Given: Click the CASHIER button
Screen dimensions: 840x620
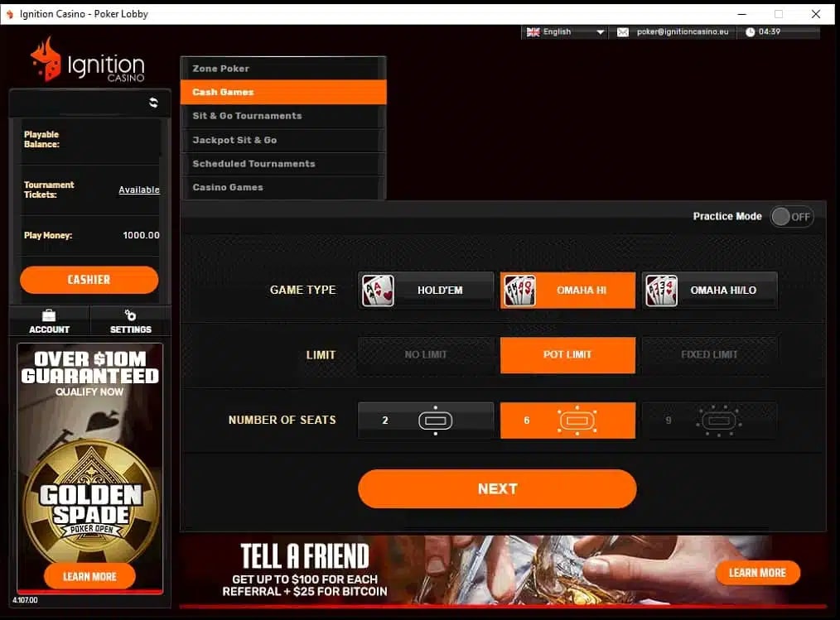Looking at the screenshot, I should [89, 280].
